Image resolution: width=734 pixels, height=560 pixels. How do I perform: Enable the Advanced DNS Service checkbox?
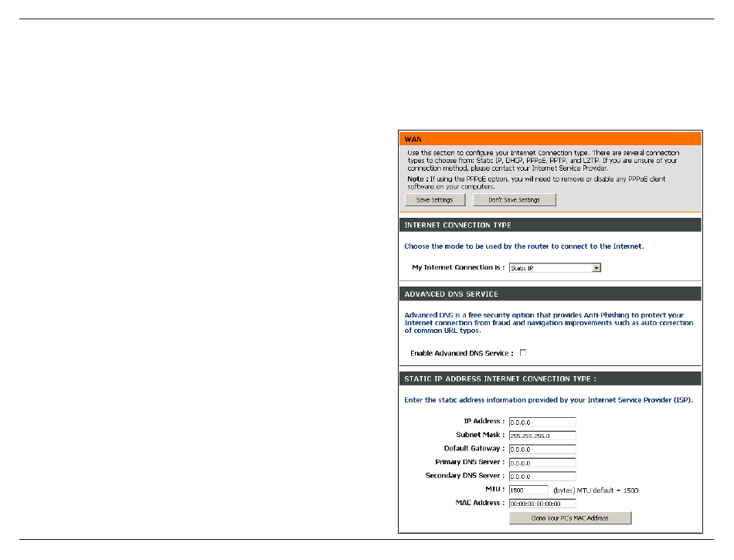(523, 353)
